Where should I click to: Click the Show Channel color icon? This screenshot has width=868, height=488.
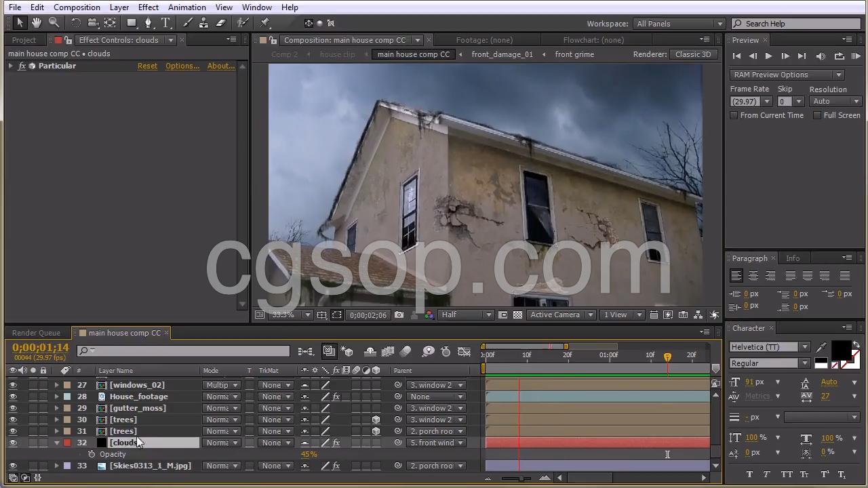click(x=429, y=314)
